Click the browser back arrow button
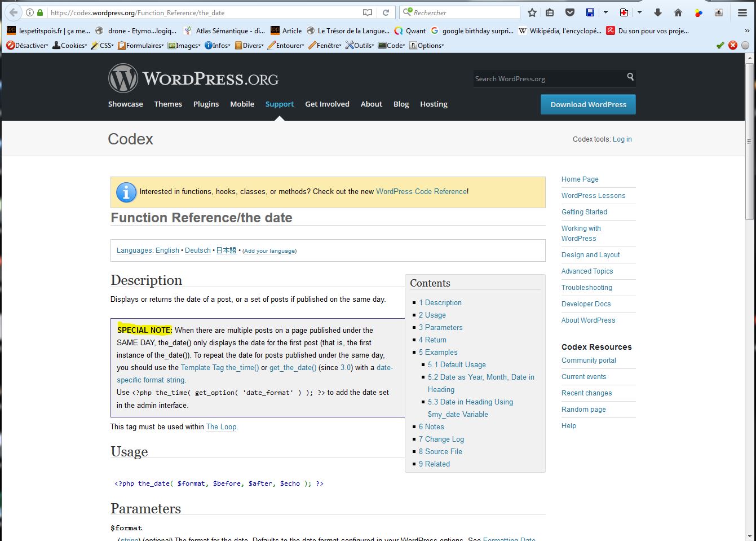 (x=13, y=12)
